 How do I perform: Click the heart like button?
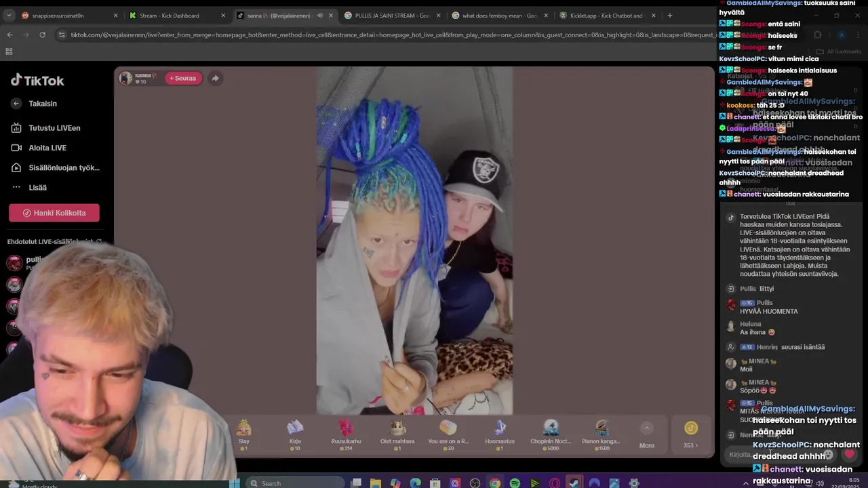click(850, 455)
